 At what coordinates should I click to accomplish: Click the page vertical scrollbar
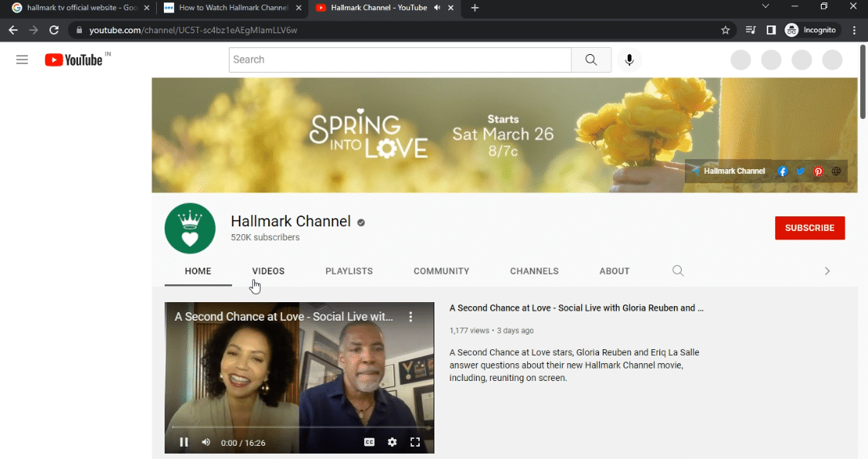[863, 82]
